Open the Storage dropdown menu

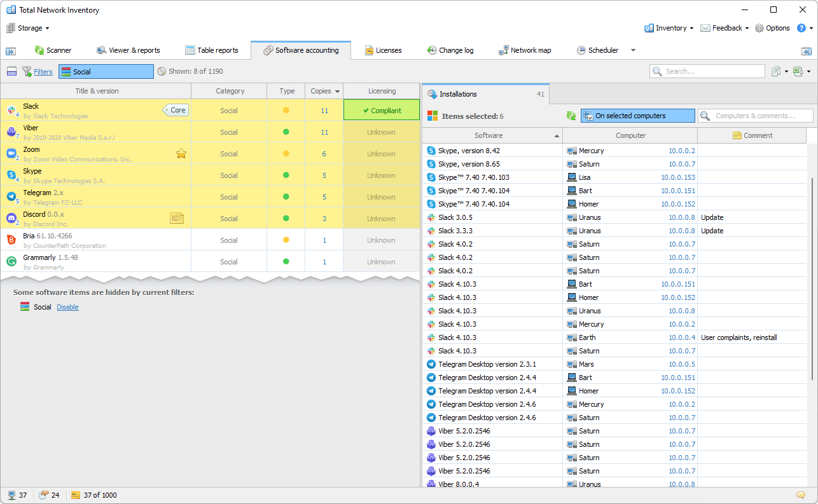click(x=29, y=28)
